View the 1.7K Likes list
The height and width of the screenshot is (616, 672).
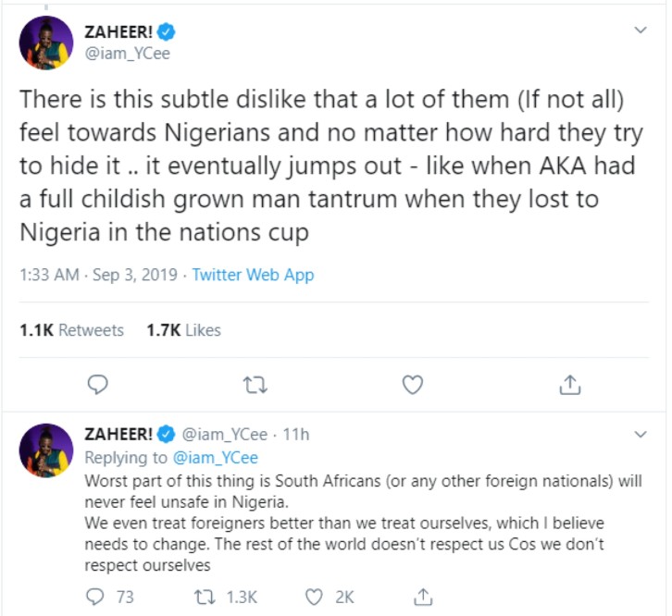tap(183, 330)
